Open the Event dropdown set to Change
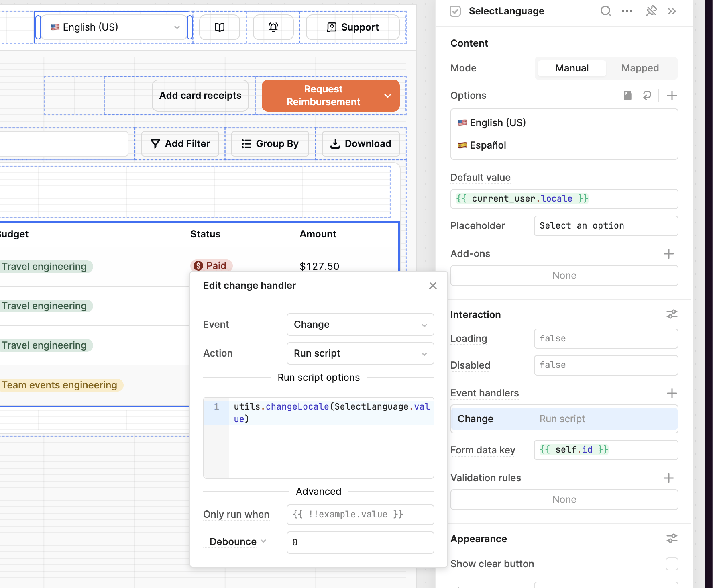This screenshot has height=588, width=713. 360,325
